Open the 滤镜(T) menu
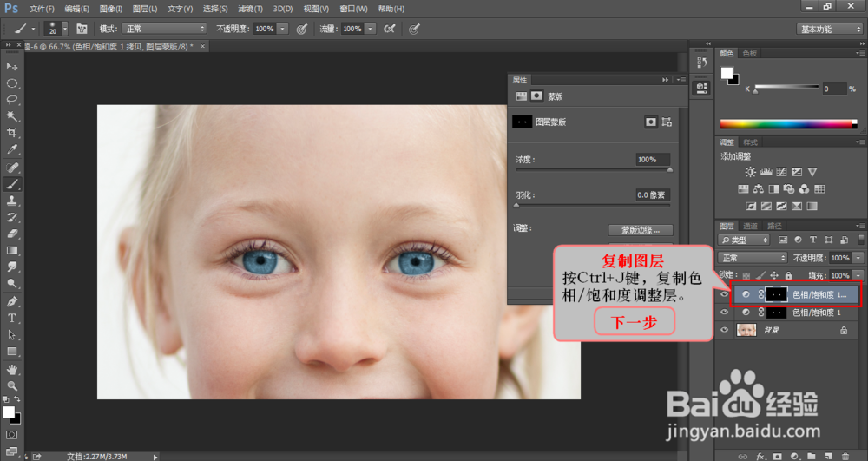868x461 pixels. tap(250, 9)
